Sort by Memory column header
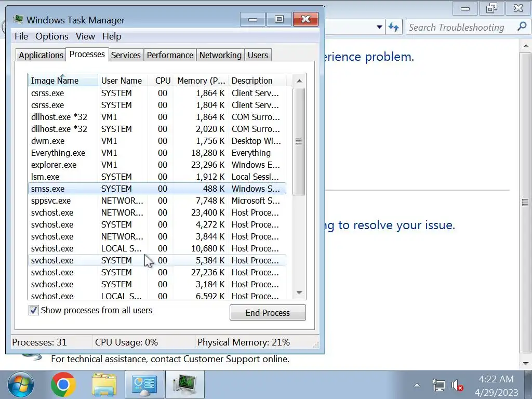 click(x=202, y=81)
